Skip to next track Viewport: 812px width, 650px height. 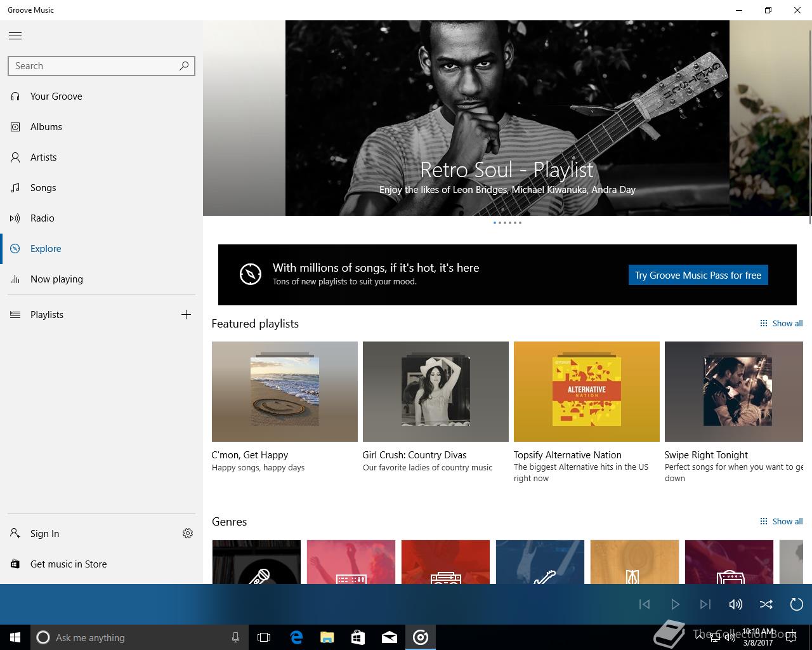[x=705, y=604]
